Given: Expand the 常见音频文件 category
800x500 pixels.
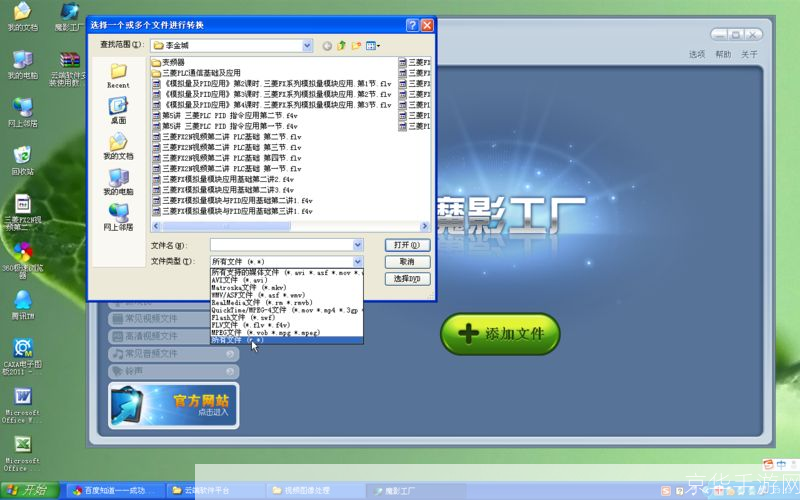Looking at the screenshot, I should pos(173,354).
